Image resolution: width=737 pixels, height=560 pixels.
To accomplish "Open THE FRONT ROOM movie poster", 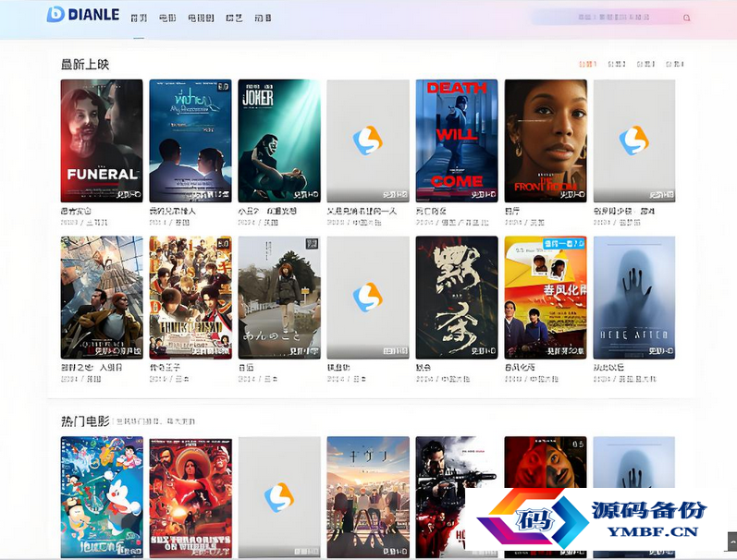I will [546, 141].
